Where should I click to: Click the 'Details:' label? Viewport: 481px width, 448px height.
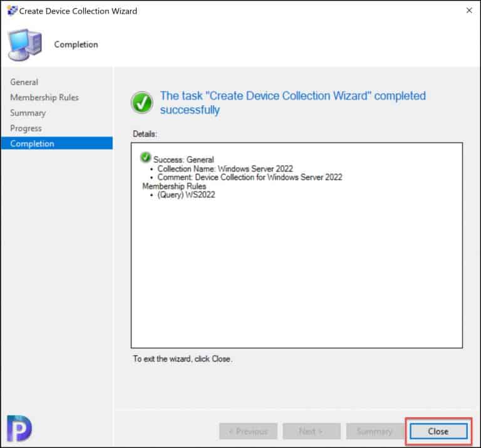point(145,134)
